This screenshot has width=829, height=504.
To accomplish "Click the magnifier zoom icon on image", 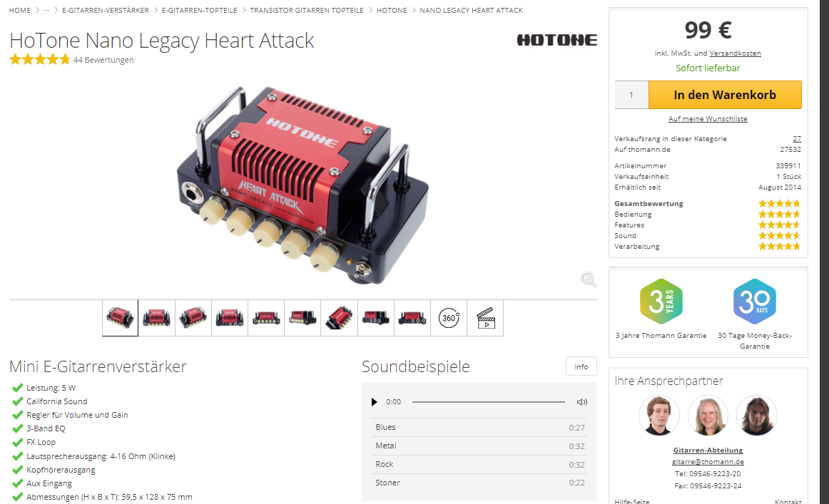I will (589, 279).
